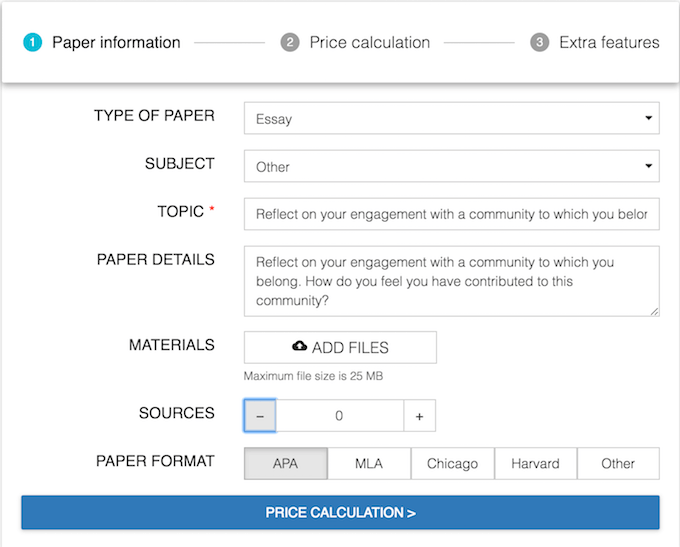Viewport: 680px width, 547px height.
Task: Focus the Paper Details text area
Action: click(451, 281)
